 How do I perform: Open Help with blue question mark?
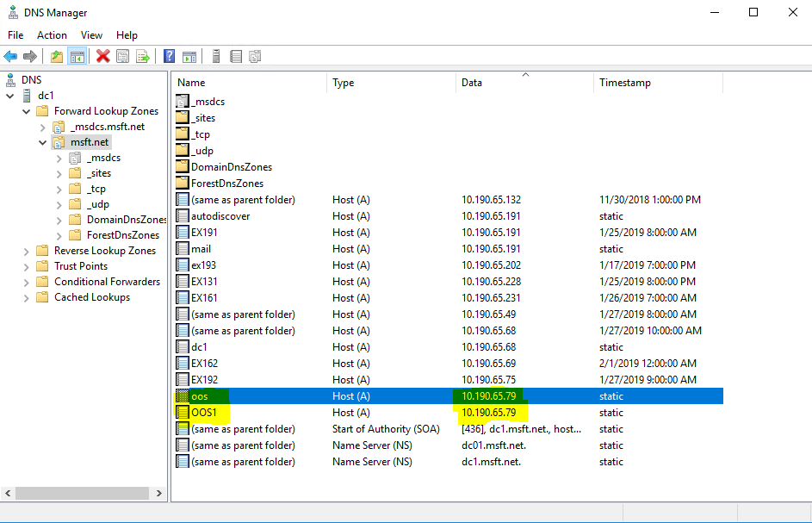(x=169, y=56)
